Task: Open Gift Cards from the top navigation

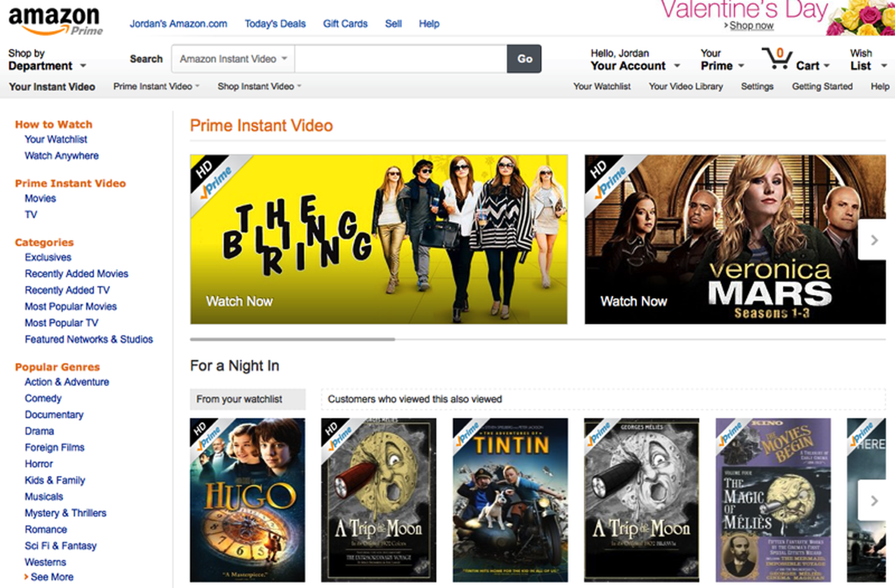Action: tap(345, 23)
